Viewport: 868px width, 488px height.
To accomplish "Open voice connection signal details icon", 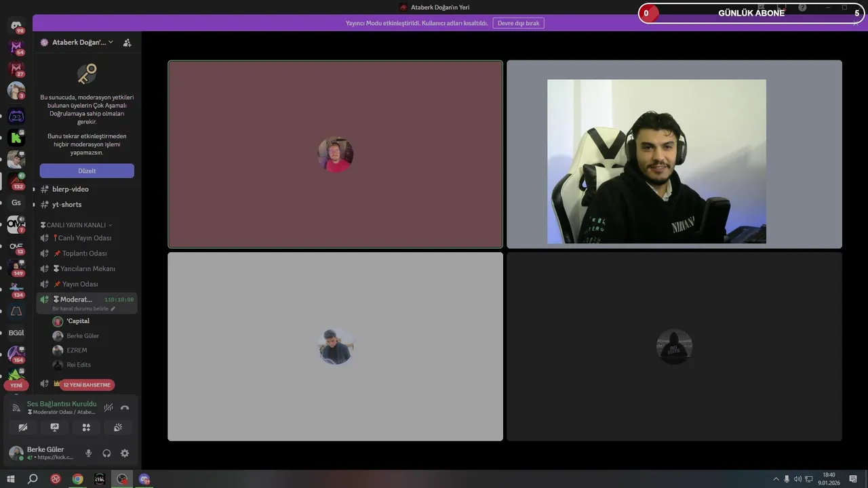I will tap(16, 408).
